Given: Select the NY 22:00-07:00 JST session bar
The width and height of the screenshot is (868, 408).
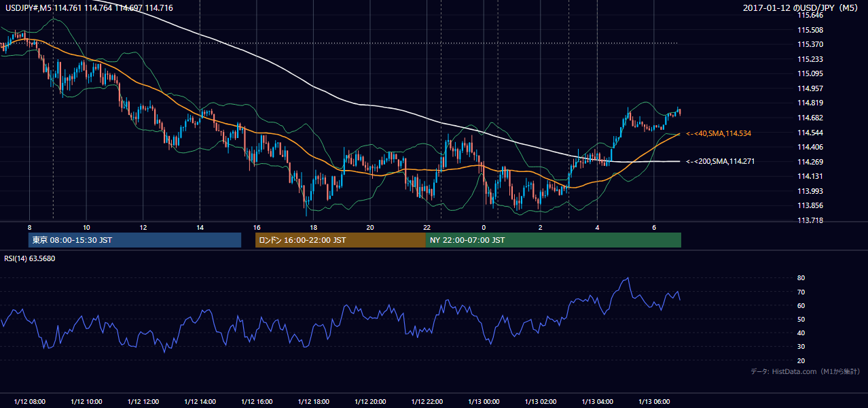Looking at the screenshot, I should click(554, 240).
